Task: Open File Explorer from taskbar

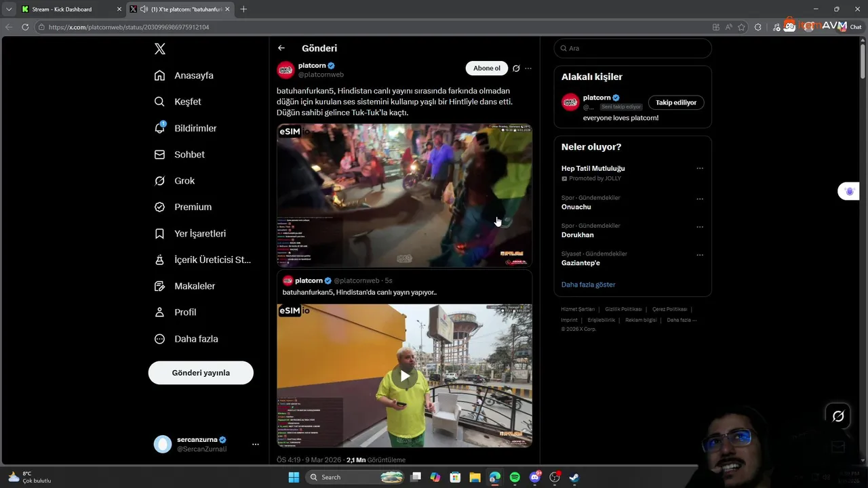Action: tap(475, 477)
